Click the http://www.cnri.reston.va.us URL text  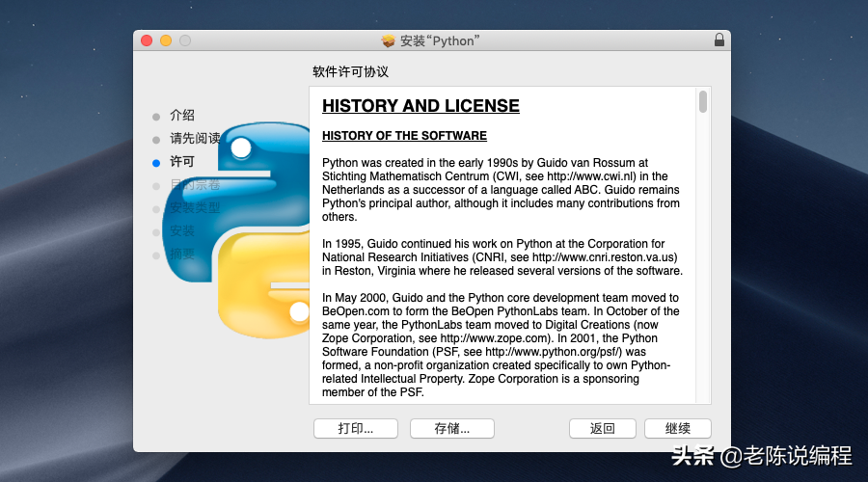point(604,257)
